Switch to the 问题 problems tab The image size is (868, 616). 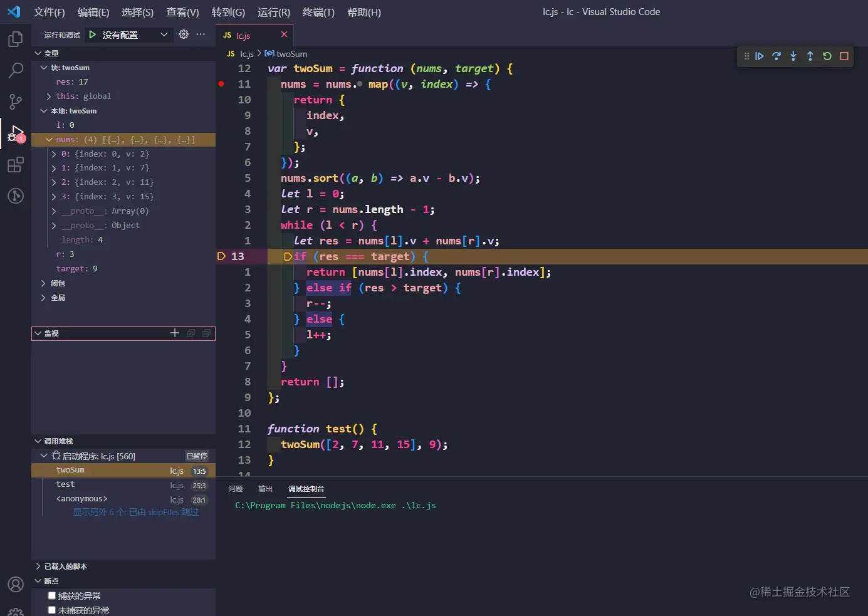coord(236,489)
